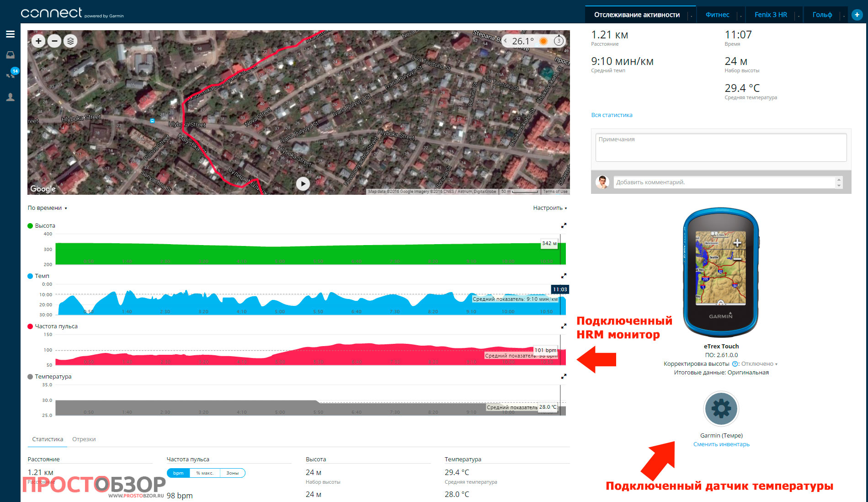Select the bpm heart rate toggle
The height and width of the screenshot is (502, 868).
point(178,473)
